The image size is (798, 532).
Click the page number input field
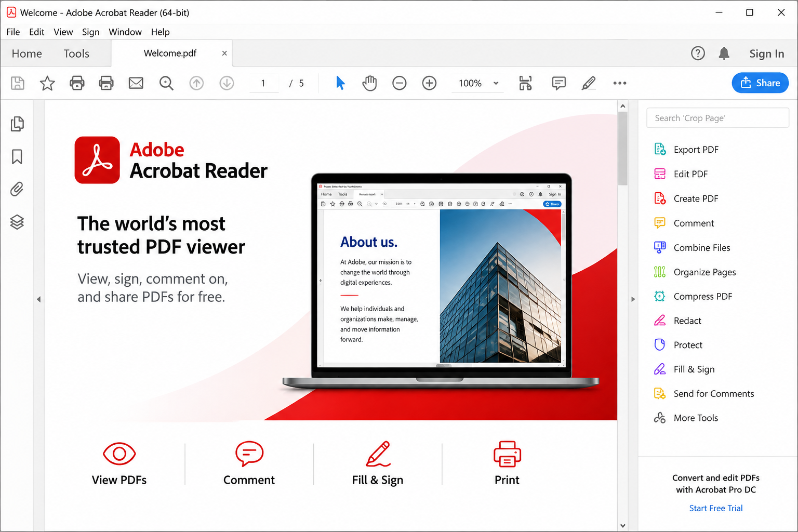click(x=263, y=83)
